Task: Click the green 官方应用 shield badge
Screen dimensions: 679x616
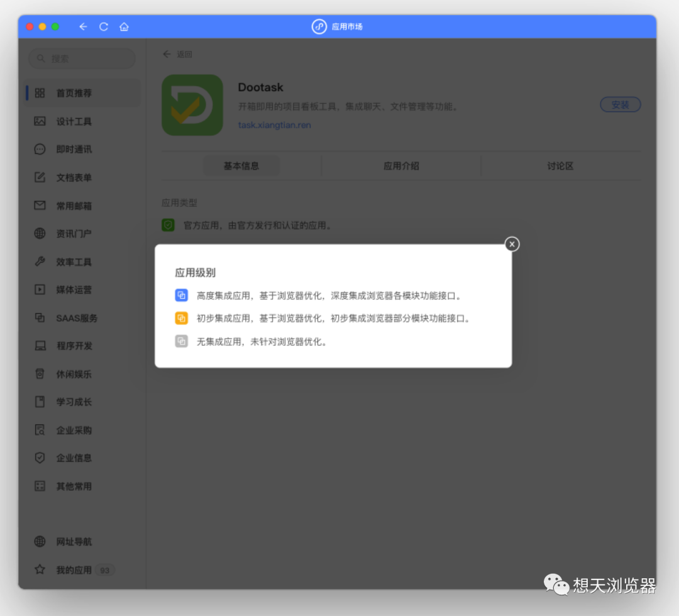Action: pyautogui.click(x=168, y=225)
